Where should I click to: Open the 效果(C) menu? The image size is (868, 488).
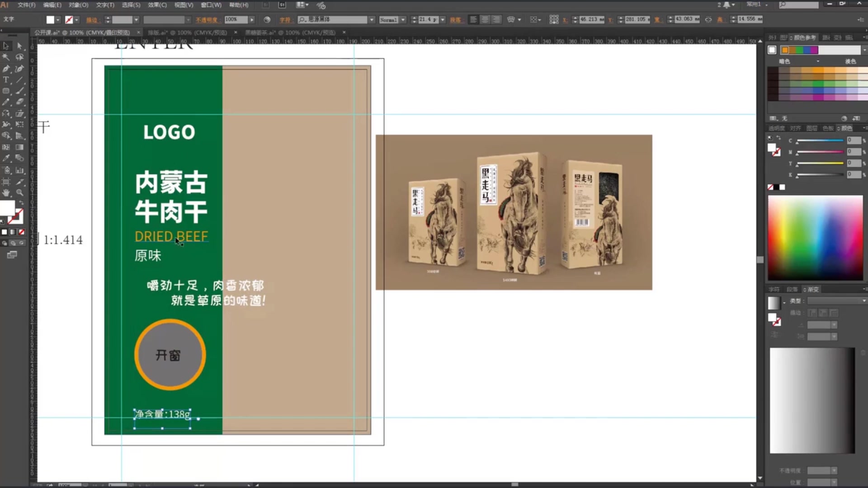(157, 5)
